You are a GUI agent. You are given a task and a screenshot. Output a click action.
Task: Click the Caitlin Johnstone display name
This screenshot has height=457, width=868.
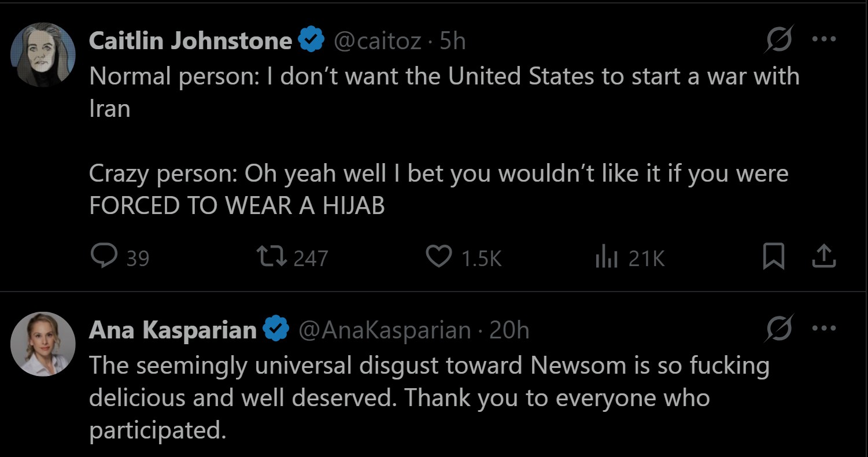tap(191, 40)
